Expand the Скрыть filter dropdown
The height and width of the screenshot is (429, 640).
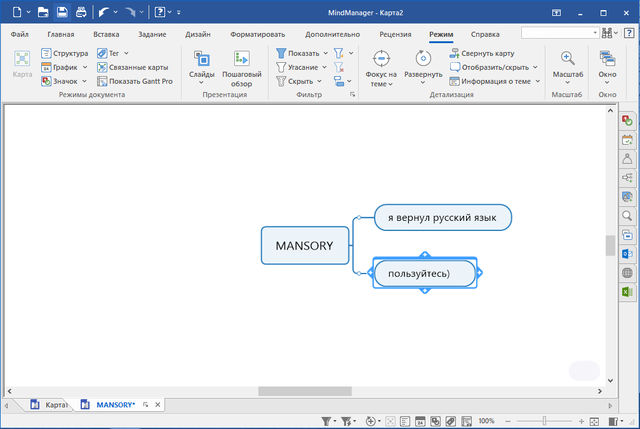point(320,81)
